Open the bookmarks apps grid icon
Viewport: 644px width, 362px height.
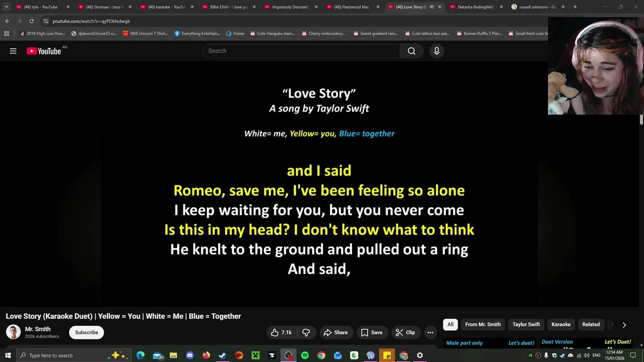[x=7, y=34]
